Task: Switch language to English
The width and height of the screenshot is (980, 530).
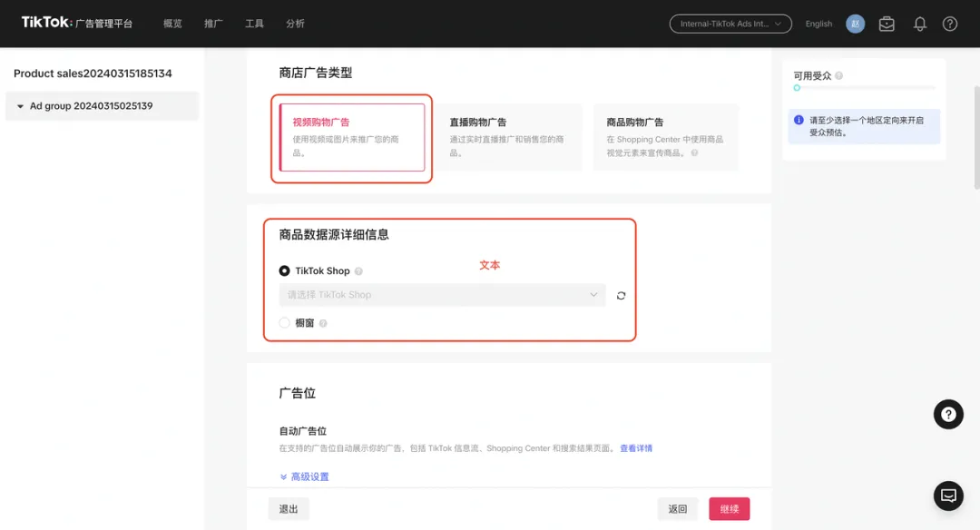Action: (818, 24)
